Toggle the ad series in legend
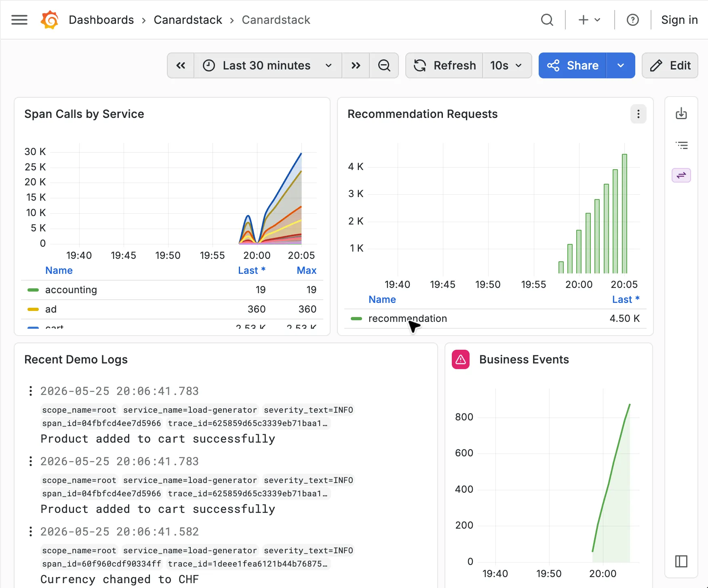708x588 pixels. tap(51, 309)
